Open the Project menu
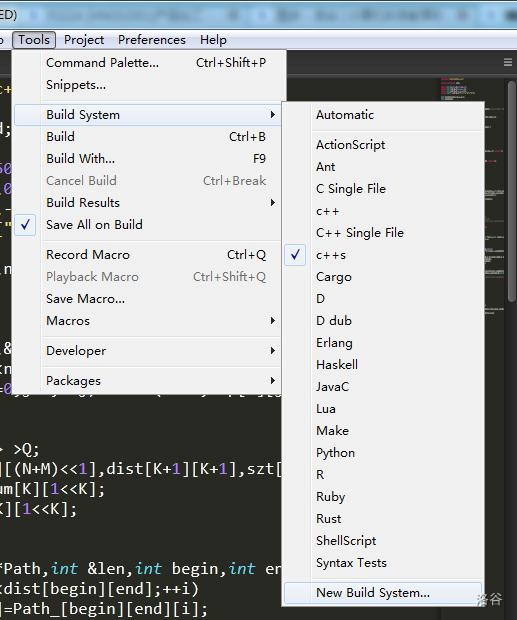Viewport: 517px width, 620px height. (84, 40)
